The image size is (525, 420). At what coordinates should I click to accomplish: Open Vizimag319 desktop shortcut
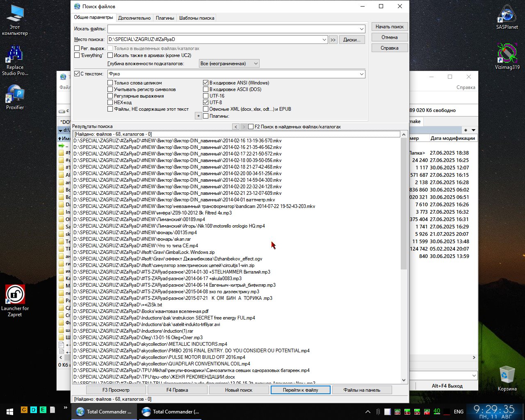[x=507, y=55]
